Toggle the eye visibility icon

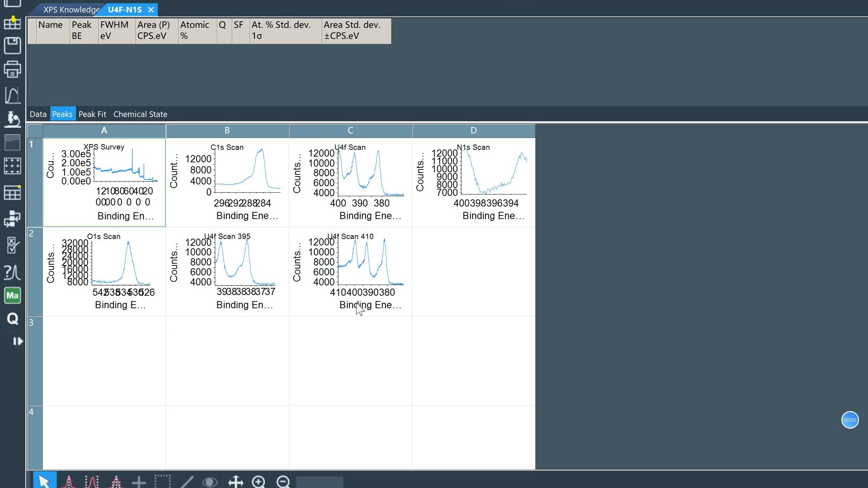tap(210, 482)
